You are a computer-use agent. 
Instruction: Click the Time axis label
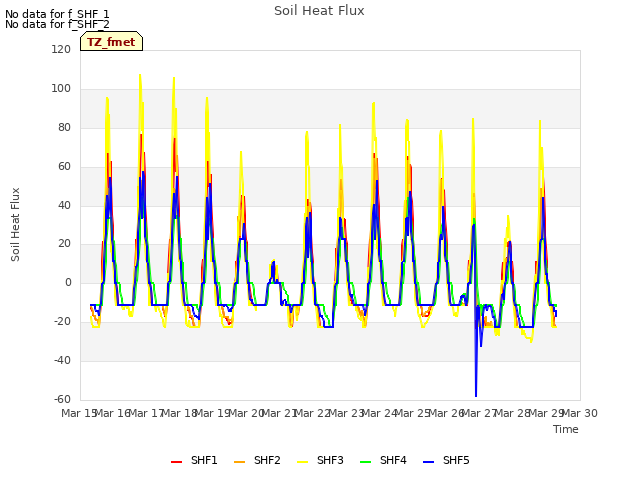[x=565, y=429]
